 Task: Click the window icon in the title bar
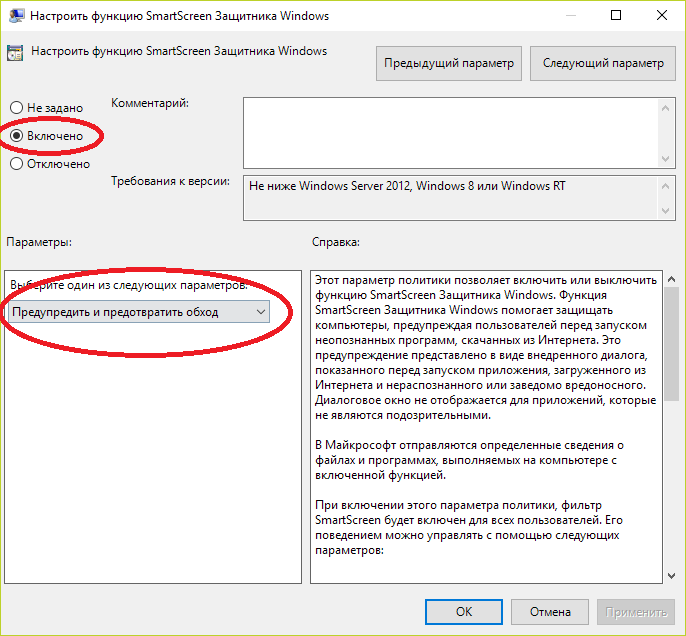tap(17, 16)
